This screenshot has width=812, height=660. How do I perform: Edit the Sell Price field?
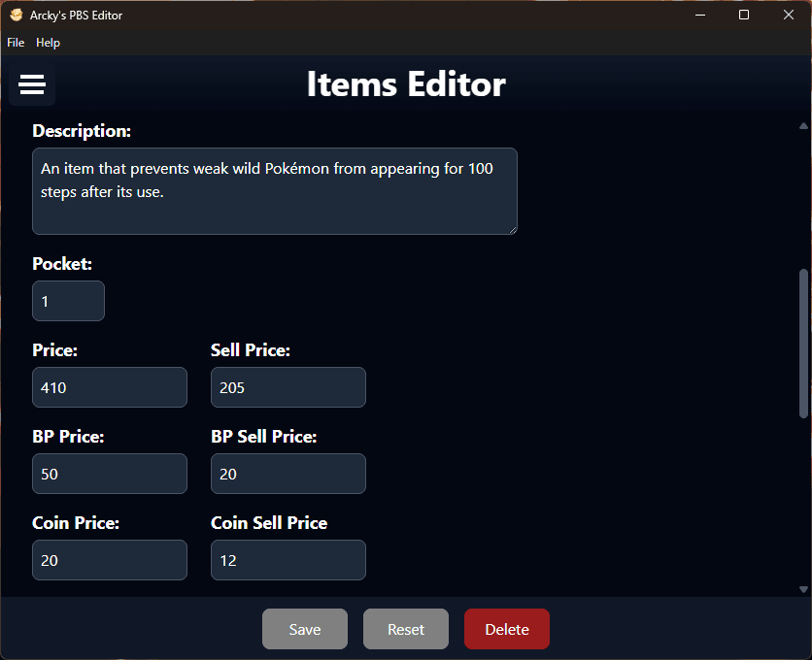[288, 387]
